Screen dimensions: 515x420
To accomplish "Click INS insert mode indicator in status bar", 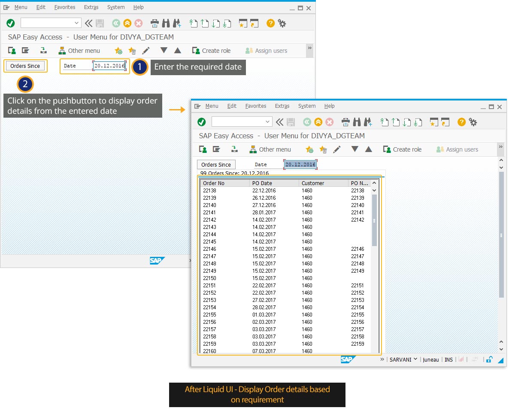I will (x=448, y=360).
